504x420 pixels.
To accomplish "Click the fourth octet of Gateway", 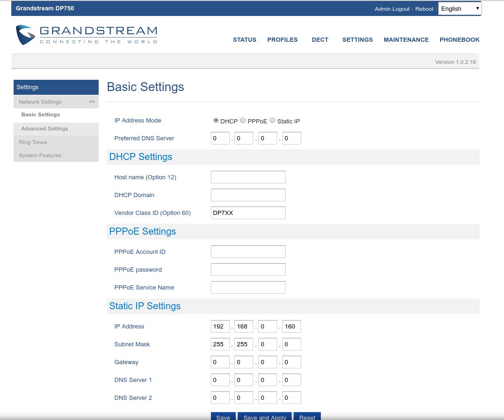I will point(292,362).
